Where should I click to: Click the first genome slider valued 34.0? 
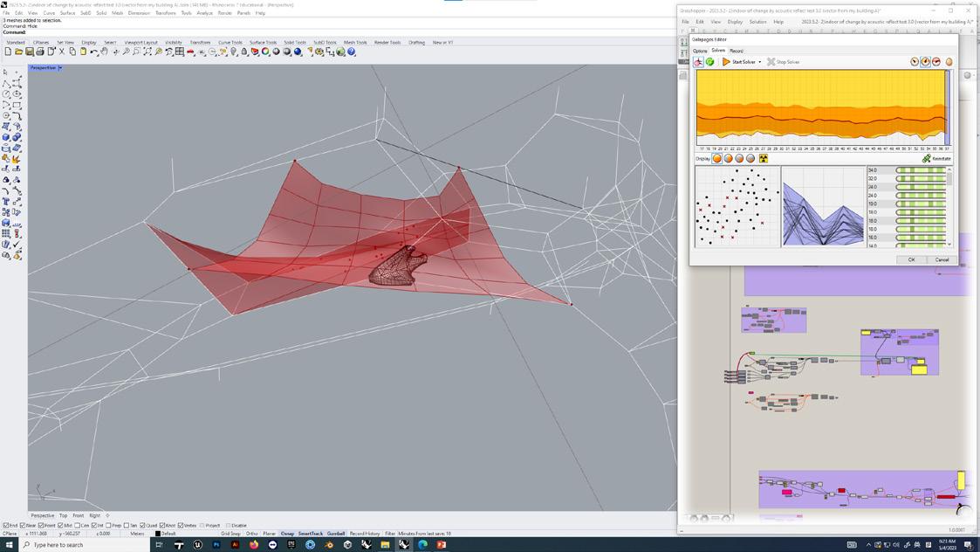[x=921, y=170]
